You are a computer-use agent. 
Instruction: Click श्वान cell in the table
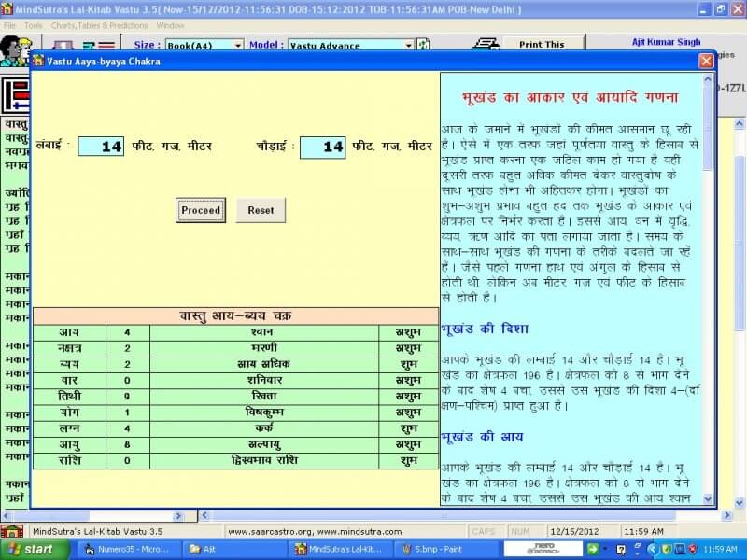point(264,332)
